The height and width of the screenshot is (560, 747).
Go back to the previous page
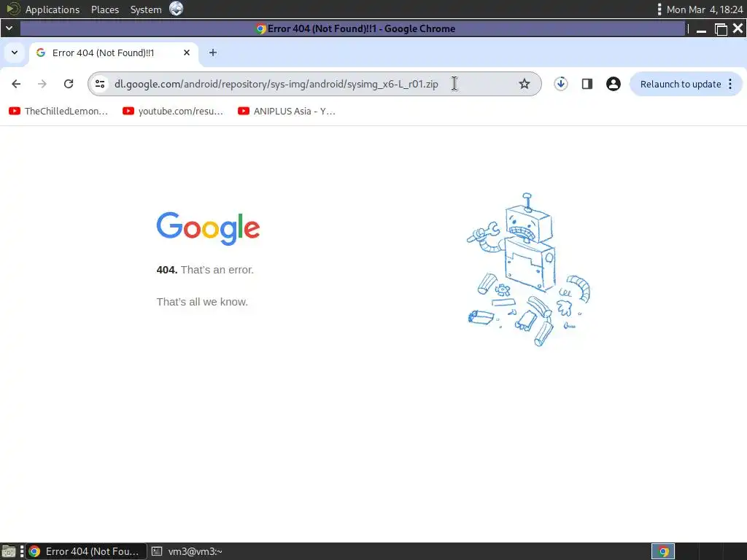[x=16, y=84]
